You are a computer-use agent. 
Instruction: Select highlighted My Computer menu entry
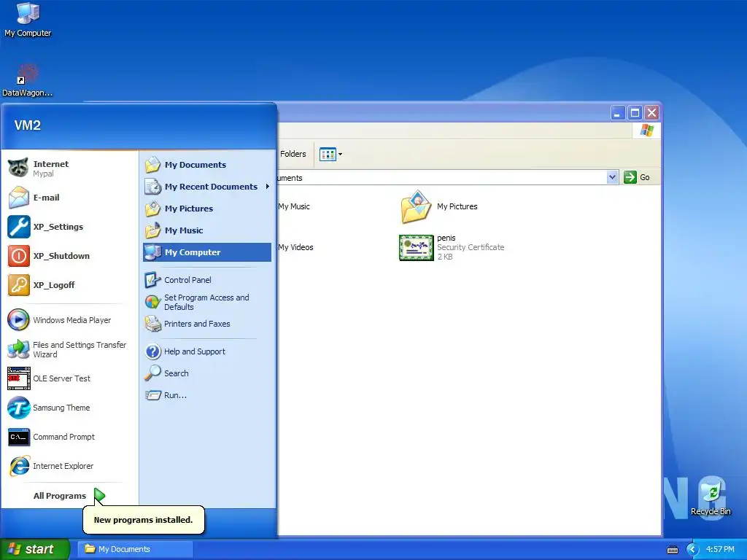(x=206, y=252)
